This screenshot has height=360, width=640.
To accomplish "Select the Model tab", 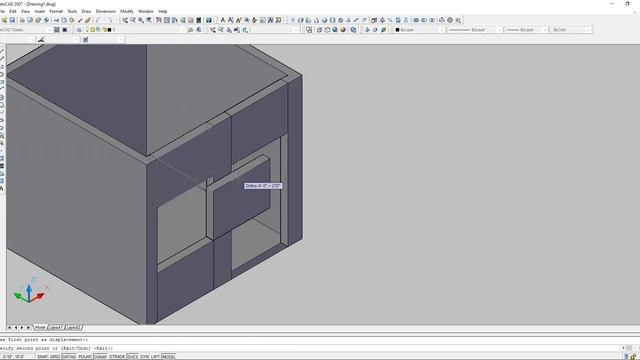I will coord(40,327).
